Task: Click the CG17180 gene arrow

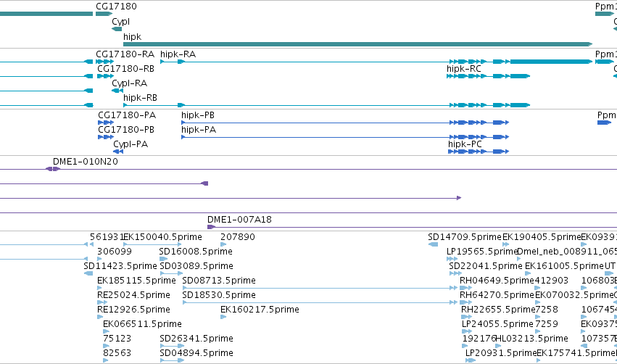Action: 104,14
